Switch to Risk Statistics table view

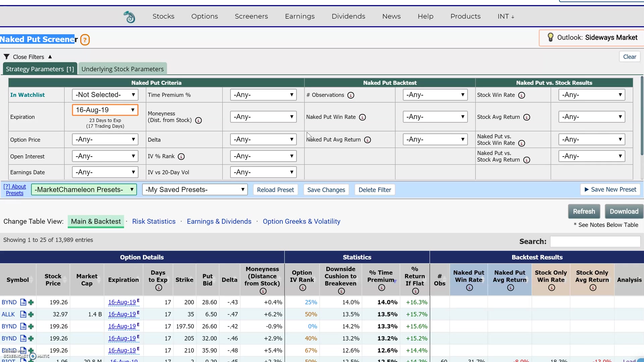click(x=154, y=222)
